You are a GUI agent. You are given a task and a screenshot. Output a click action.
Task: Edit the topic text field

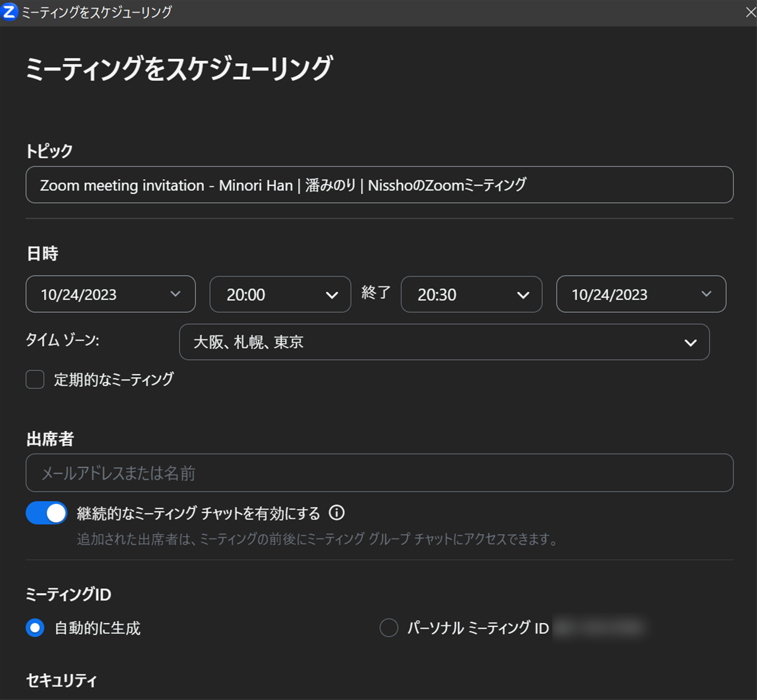pos(379,185)
